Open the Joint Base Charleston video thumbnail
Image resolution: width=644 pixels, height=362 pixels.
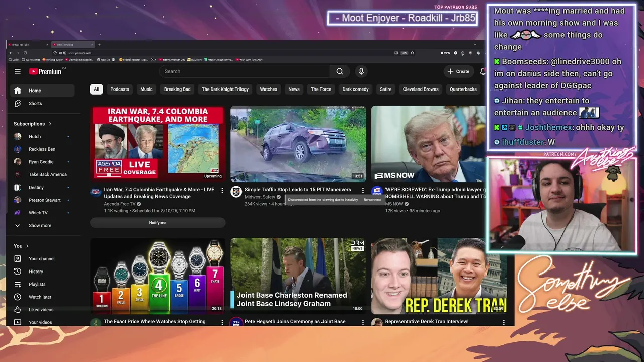(x=298, y=276)
